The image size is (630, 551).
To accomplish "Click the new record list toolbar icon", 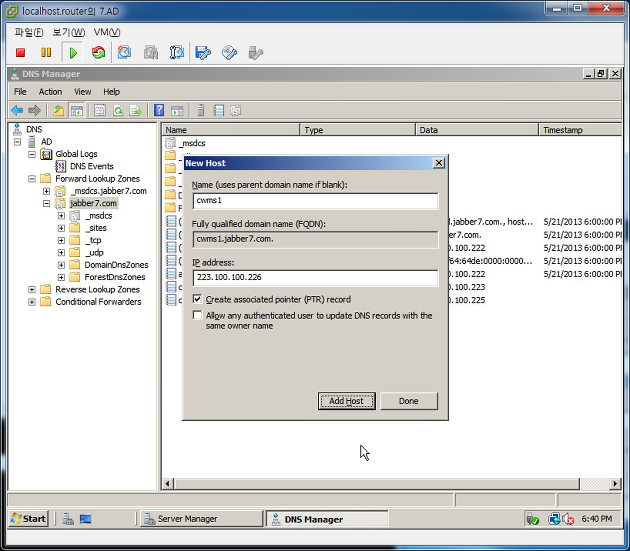I will (x=219, y=110).
